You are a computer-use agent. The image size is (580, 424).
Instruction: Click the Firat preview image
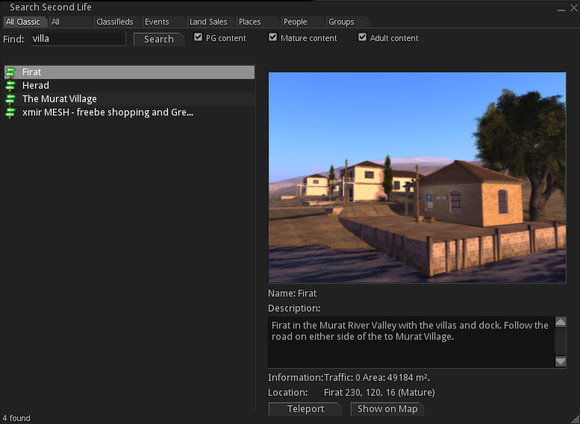pyautogui.click(x=417, y=178)
